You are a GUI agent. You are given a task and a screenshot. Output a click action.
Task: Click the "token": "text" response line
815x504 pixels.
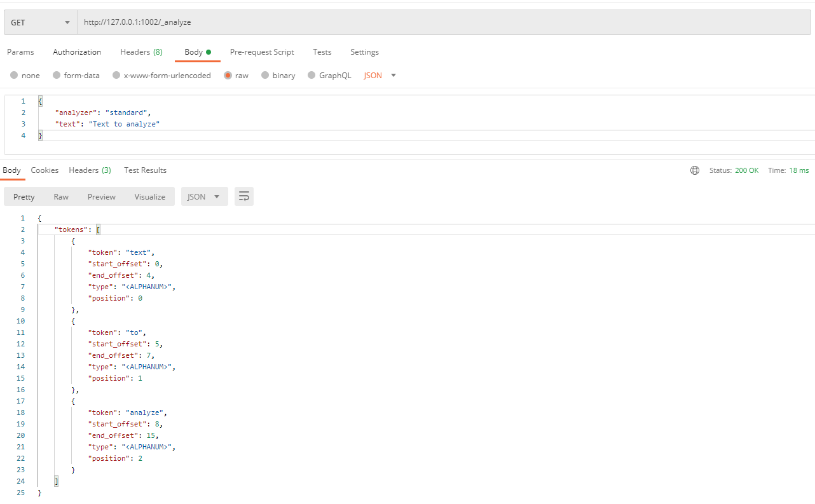pos(121,252)
